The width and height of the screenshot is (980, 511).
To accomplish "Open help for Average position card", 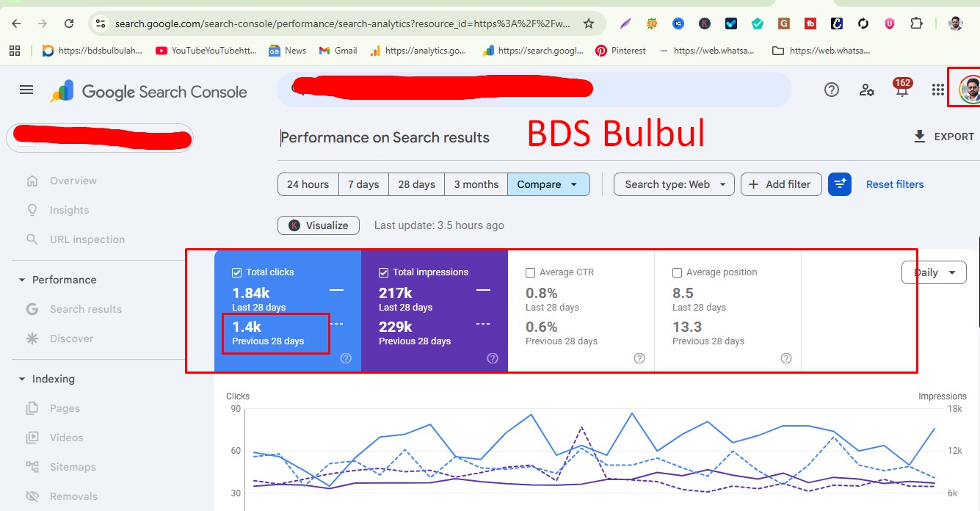I will pos(786,358).
